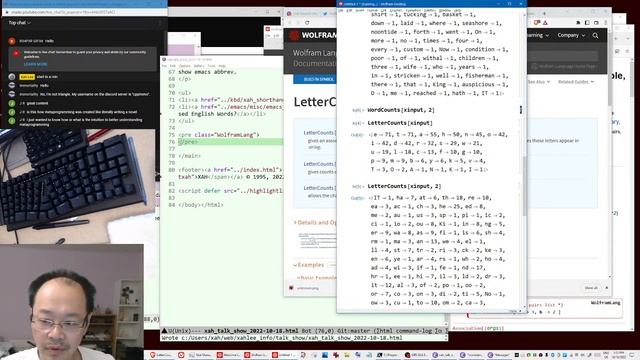Click the avatar of the first chat user
Image resolution: width=640 pixels, height=360 pixels.
(x=12, y=41)
